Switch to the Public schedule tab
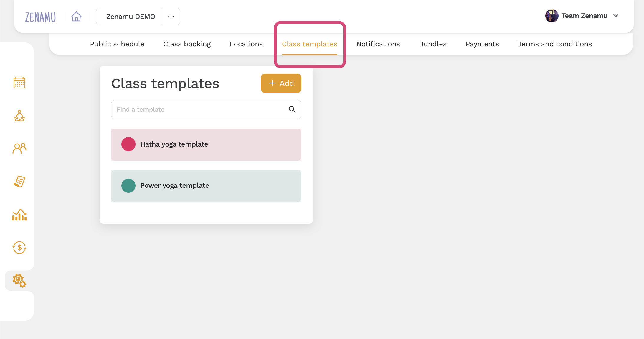Viewport: 644px width, 339px height. point(117,44)
